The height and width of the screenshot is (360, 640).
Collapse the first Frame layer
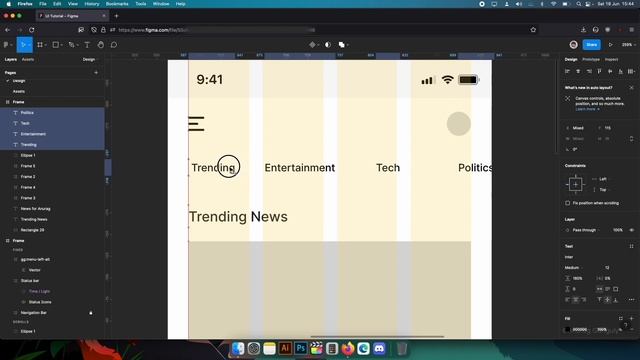[x=7, y=102]
